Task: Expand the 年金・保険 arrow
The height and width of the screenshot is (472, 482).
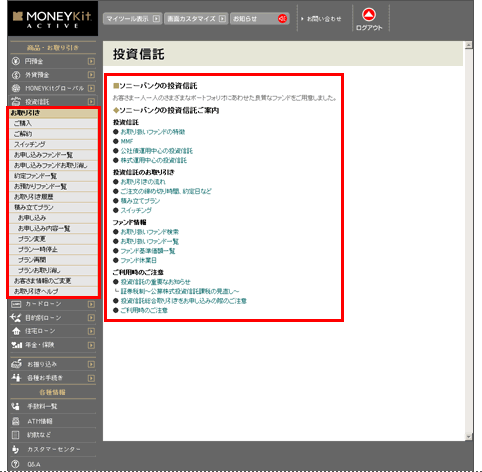Action: click(x=91, y=345)
